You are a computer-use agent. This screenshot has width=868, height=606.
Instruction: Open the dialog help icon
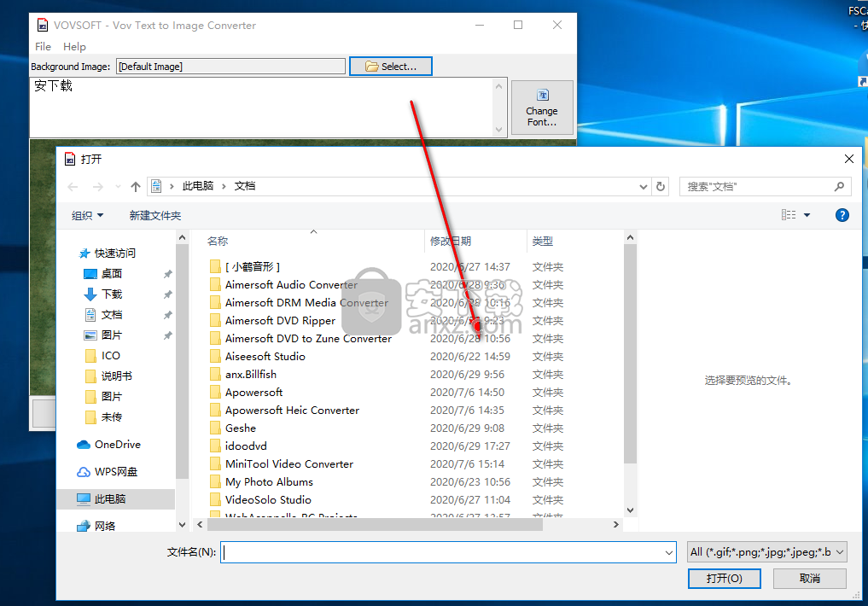click(x=842, y=215)
